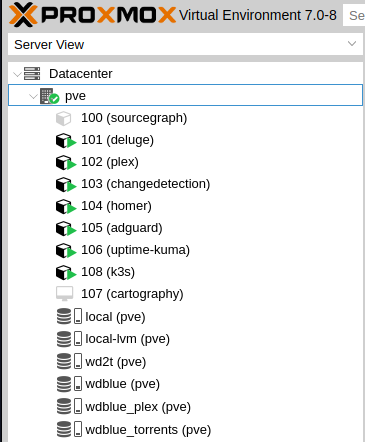The width and height of the screenshot is (365, 442).
Task: Select 106 (uptime-kuma) container
Action: point(135,250)
